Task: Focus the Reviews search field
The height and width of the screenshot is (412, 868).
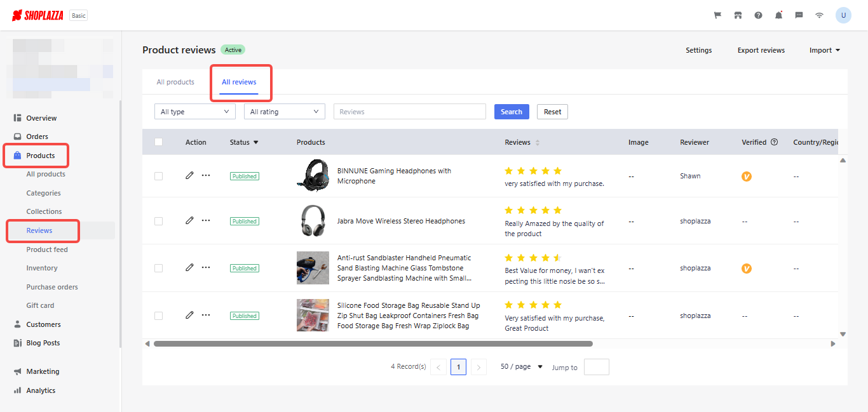Action: (410, 112)
